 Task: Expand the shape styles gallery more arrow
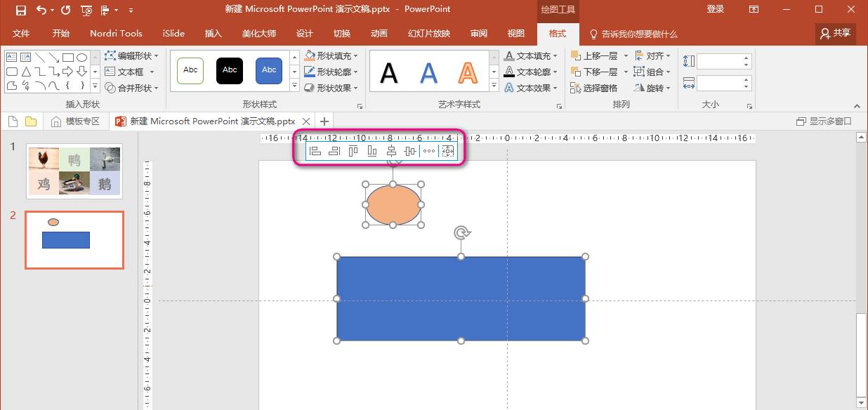pyautogui.click(x=294, y=86)
